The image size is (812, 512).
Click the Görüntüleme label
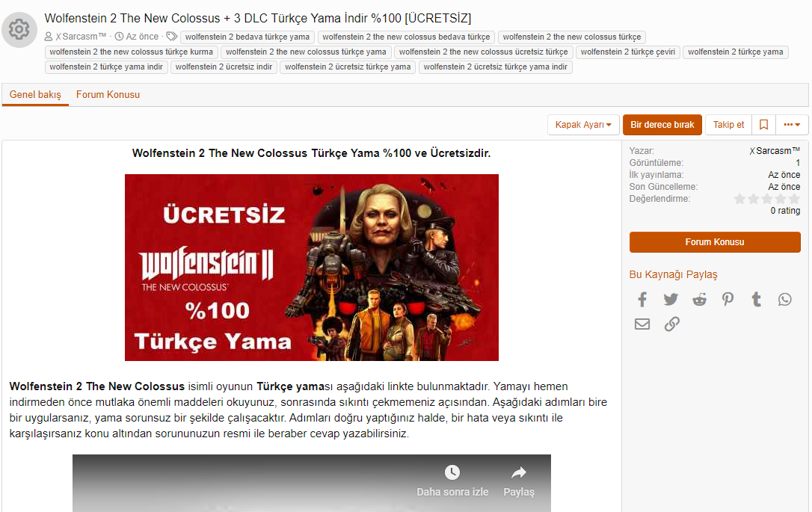(656, 163)
